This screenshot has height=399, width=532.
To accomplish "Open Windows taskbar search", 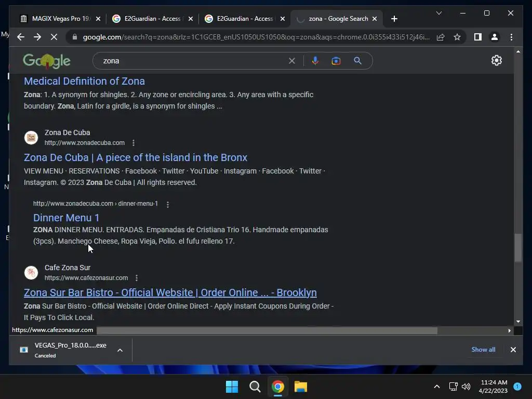I will pos(255,387).
